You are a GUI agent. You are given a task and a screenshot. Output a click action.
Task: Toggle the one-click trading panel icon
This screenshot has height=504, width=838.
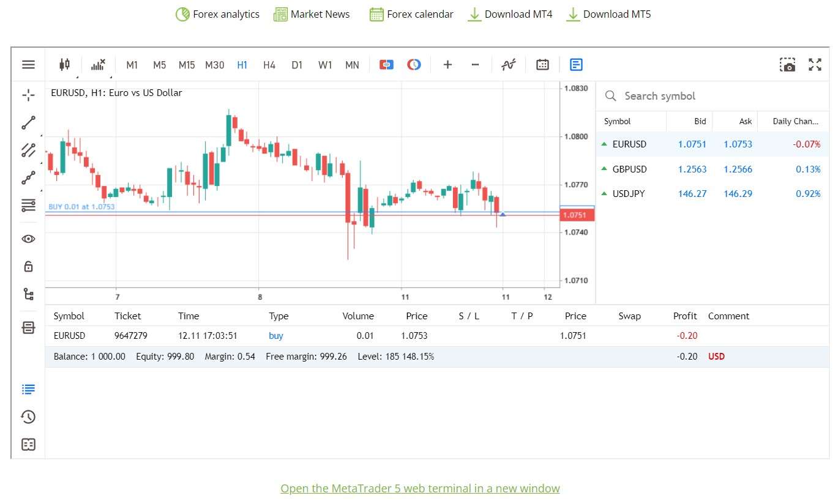[386, 65]
